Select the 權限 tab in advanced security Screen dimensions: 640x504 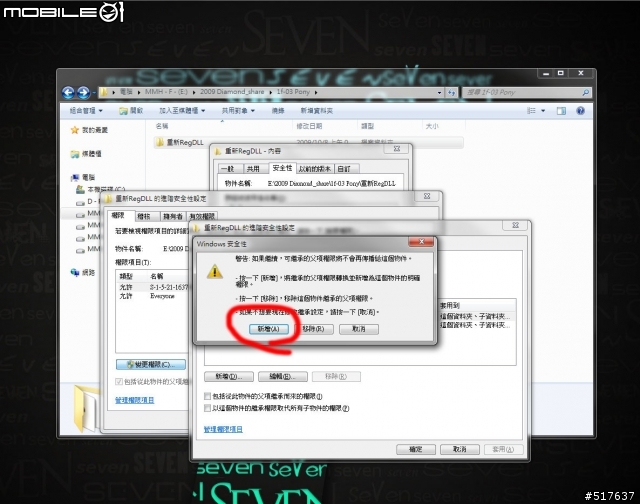(121, 215)
